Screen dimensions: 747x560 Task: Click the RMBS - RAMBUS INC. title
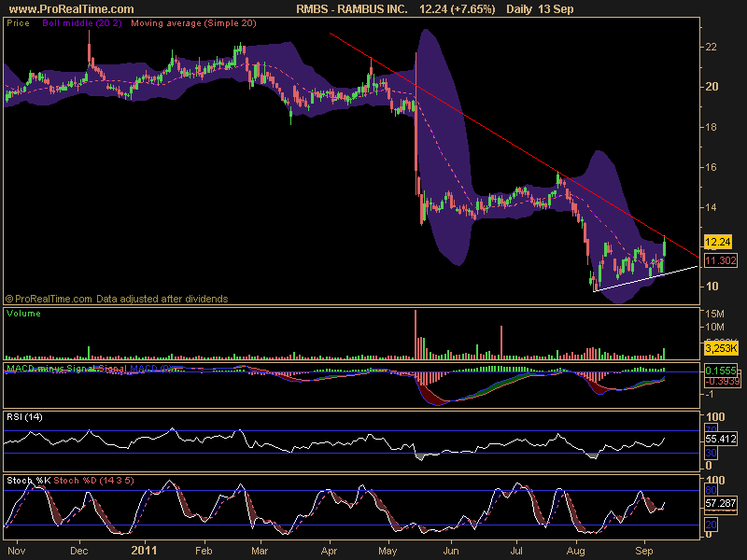[352, 9]
